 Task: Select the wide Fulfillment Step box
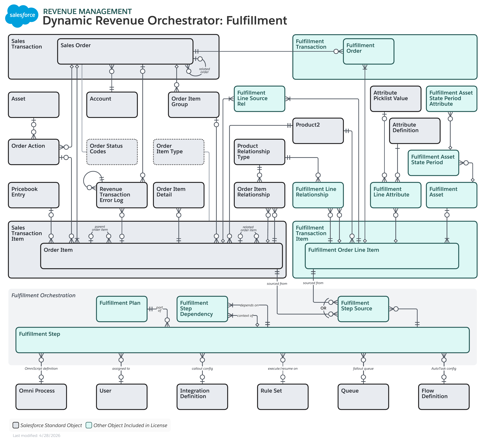[243, 340]
